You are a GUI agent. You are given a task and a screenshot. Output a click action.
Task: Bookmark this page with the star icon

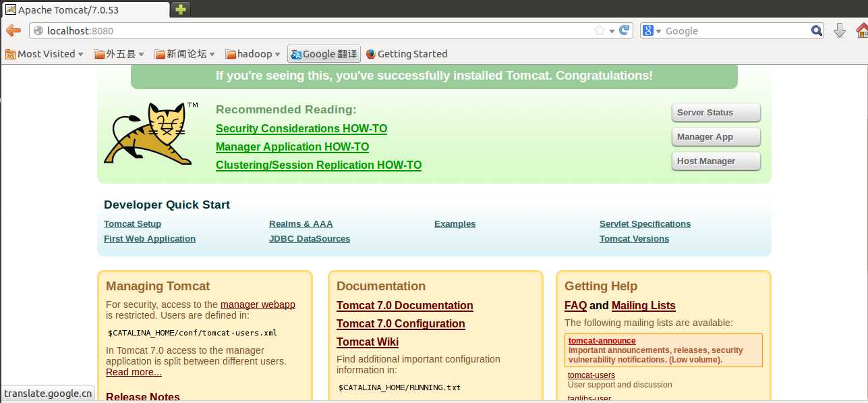coord(600,30)
